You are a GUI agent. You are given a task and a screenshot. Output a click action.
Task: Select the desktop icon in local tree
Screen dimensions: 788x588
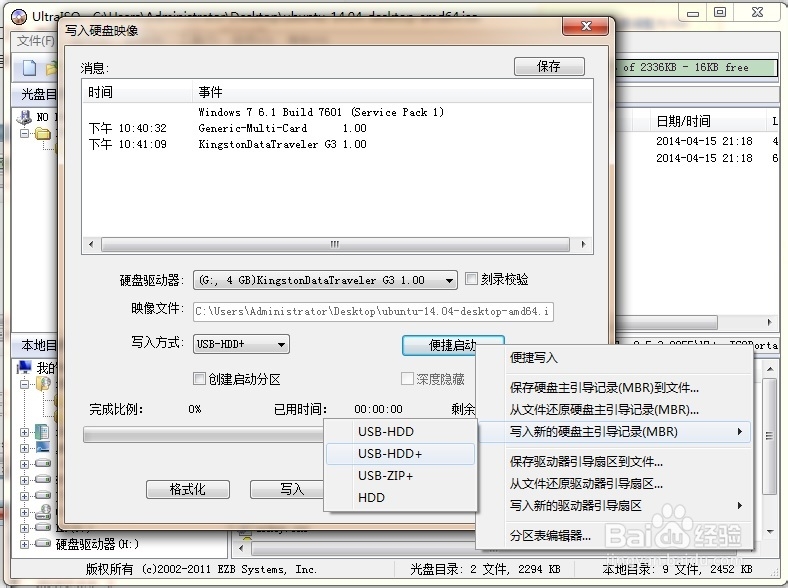pyautogui.click(x=42, y=447)
